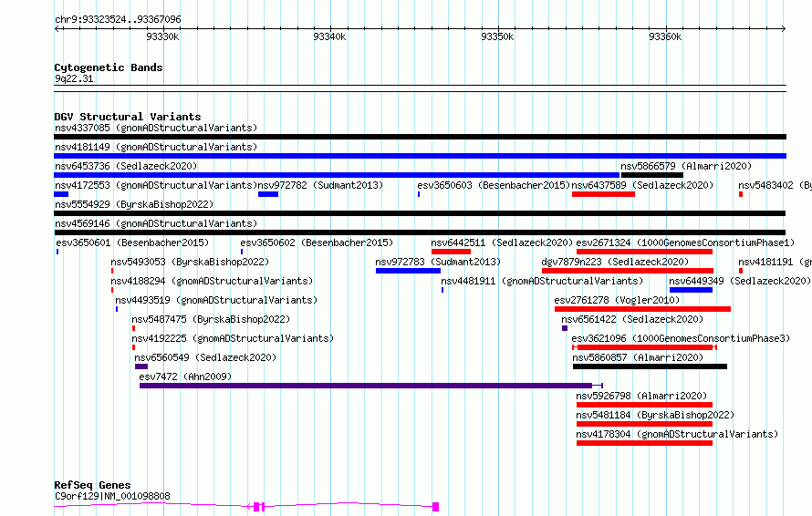Select the nsv4192225 (gnomADStructuralVariants) label
The image size is (812, 516).
coord(233,338)
